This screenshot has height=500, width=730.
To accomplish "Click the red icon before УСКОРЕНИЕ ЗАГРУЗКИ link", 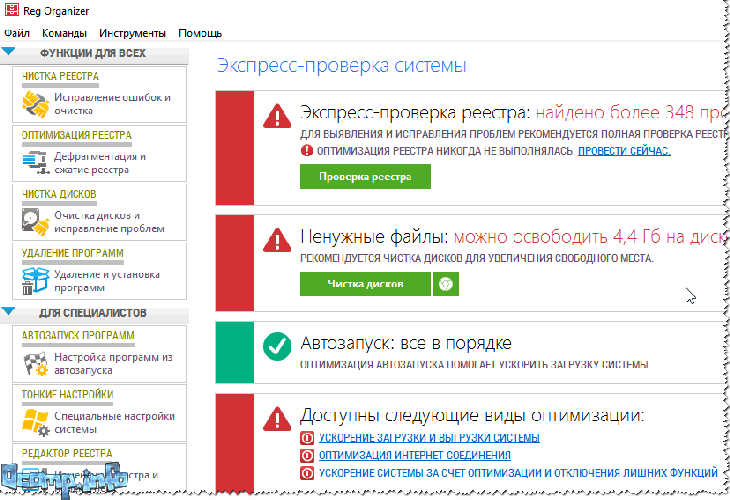I will click(307, 438).
